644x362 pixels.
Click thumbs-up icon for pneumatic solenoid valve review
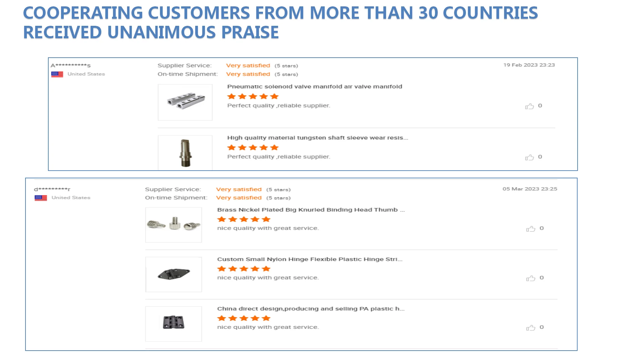coord(529,106)
